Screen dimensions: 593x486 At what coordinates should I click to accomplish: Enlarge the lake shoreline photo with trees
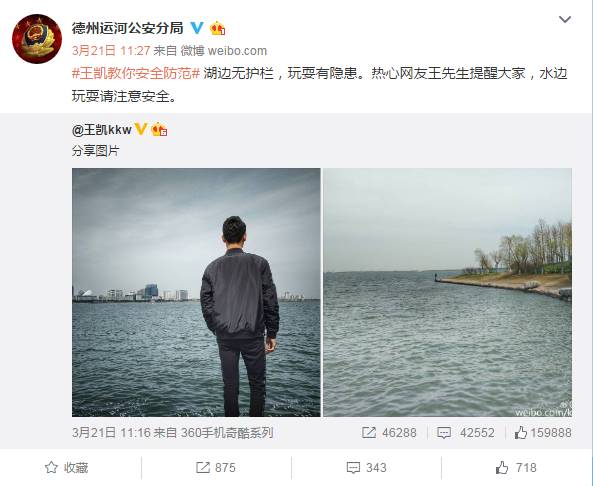tap(447, 292)
